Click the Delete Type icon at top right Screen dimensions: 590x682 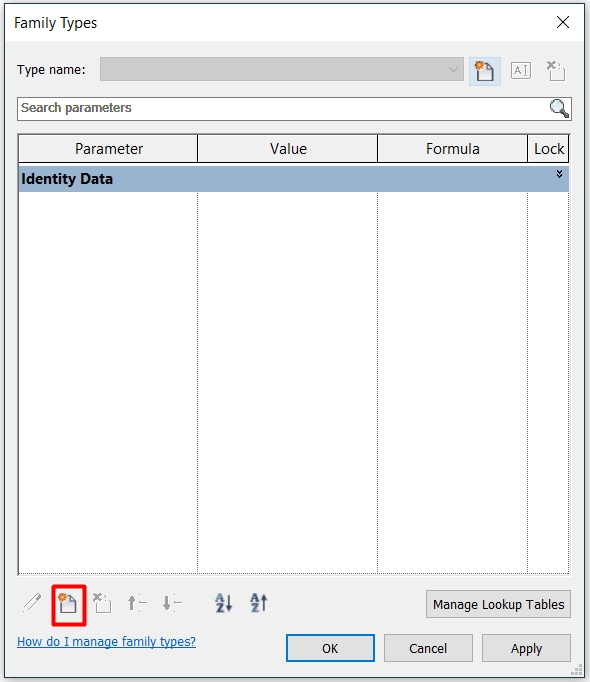[556, 71]
